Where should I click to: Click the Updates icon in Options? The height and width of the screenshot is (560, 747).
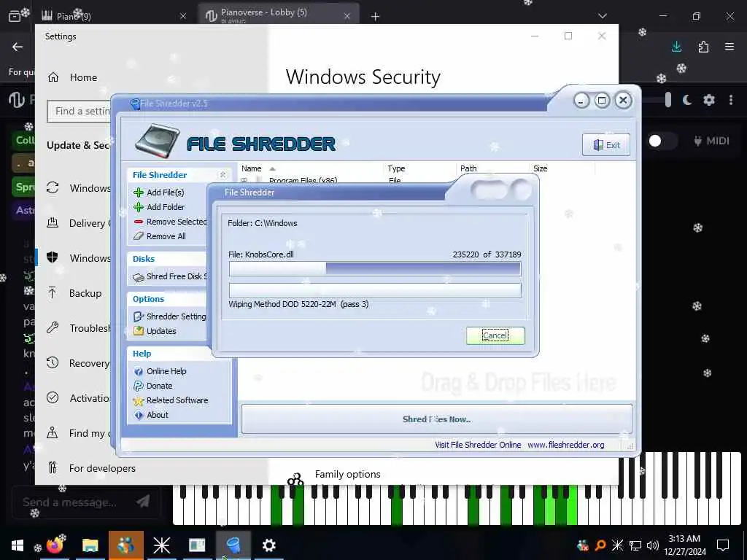pyautogui.click(x=139, y=331)
